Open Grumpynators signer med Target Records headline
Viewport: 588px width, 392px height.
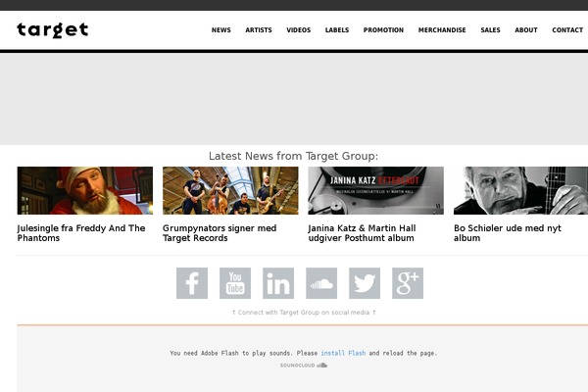[220, 233]
